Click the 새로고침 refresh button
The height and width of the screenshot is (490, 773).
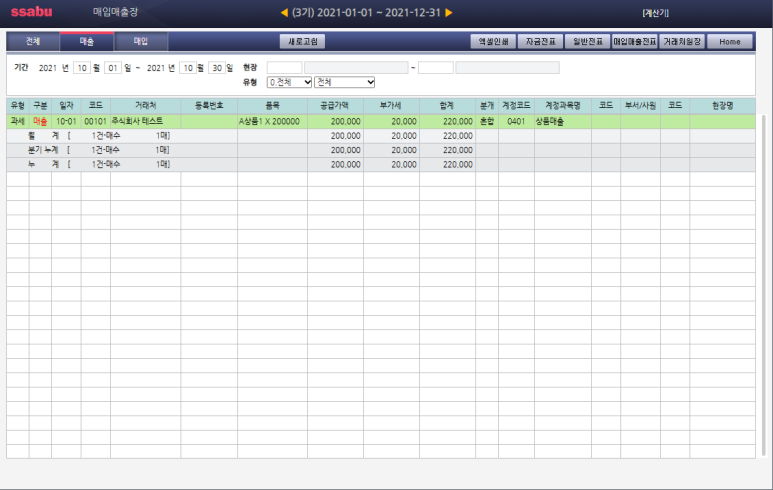[x=303, y=41]
